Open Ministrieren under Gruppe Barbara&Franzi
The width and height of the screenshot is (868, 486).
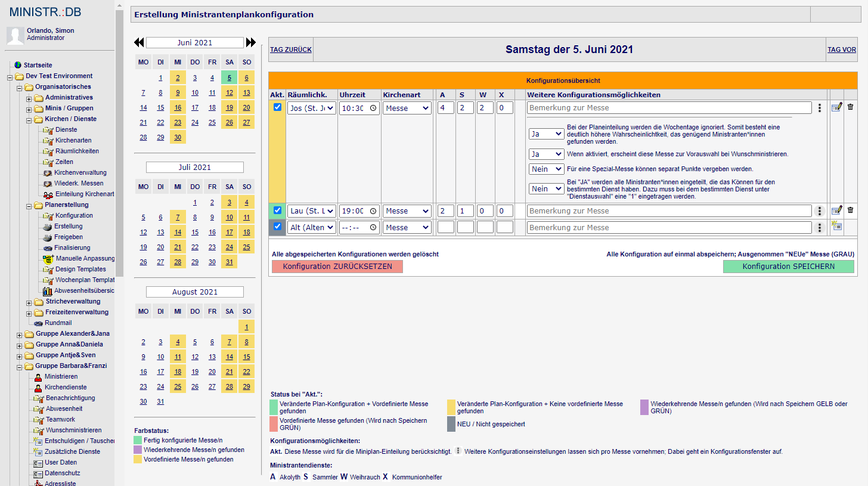point(61,376)
